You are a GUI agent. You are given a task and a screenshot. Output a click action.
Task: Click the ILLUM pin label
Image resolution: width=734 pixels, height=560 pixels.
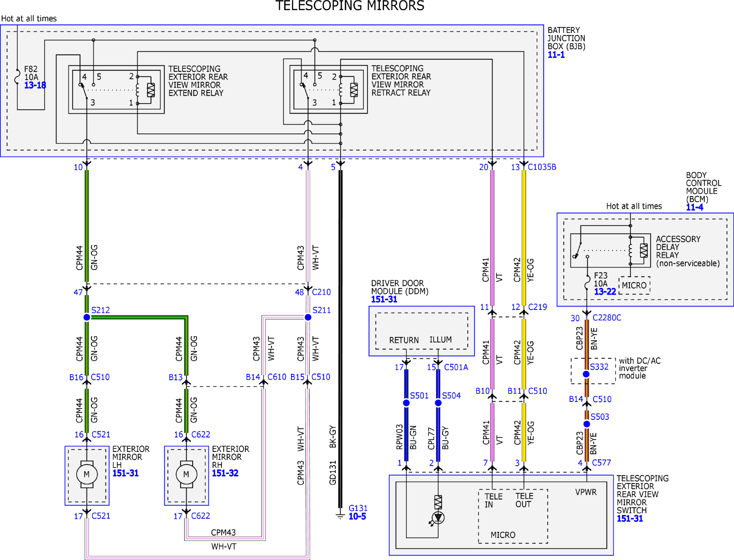[x=440, y=339]
